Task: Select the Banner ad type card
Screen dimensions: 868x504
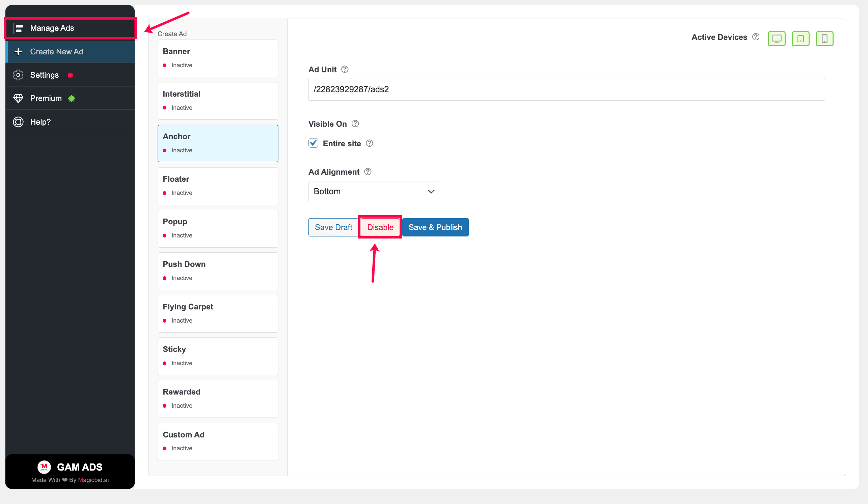Action: pos(218,58)
